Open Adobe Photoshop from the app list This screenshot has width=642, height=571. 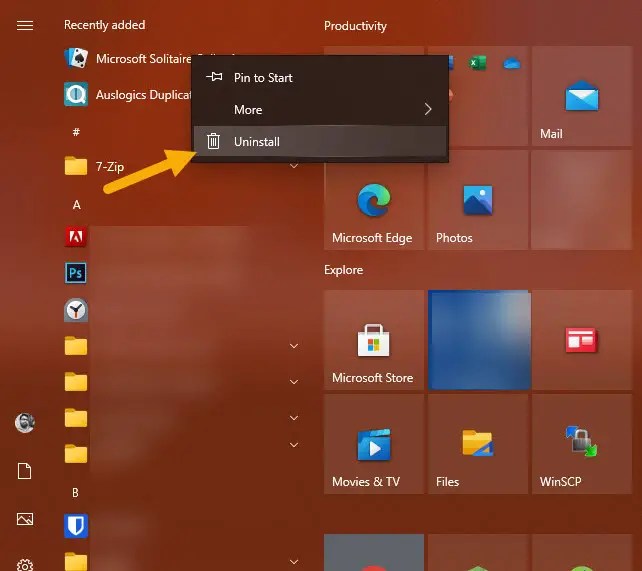tap(76, 273)
